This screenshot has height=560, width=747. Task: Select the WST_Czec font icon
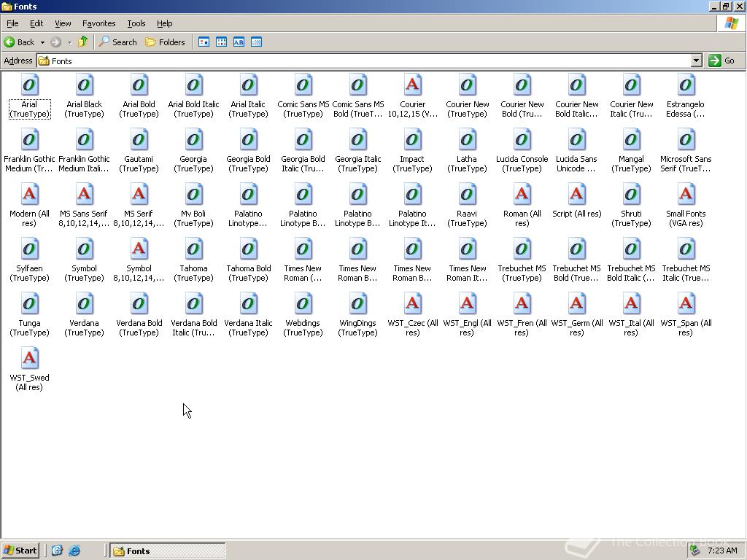click(413, 304)
